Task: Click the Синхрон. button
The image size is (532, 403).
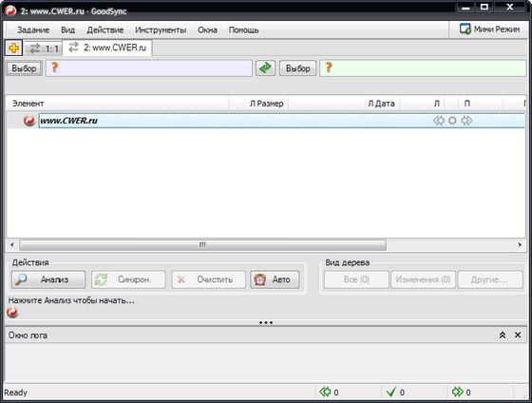Action: [128, 279]
